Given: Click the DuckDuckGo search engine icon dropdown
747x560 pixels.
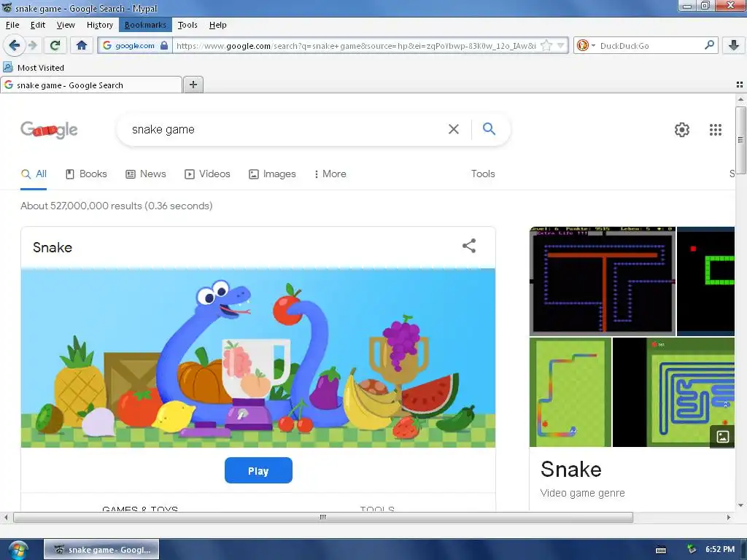Looking at the screenshot, I should pyautogui.click(x=586, y=46).
